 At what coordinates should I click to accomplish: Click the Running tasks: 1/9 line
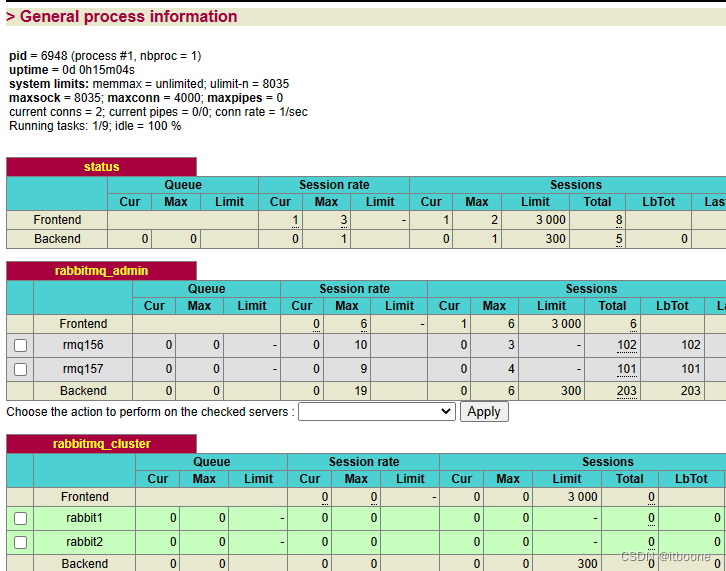[95, 126]
